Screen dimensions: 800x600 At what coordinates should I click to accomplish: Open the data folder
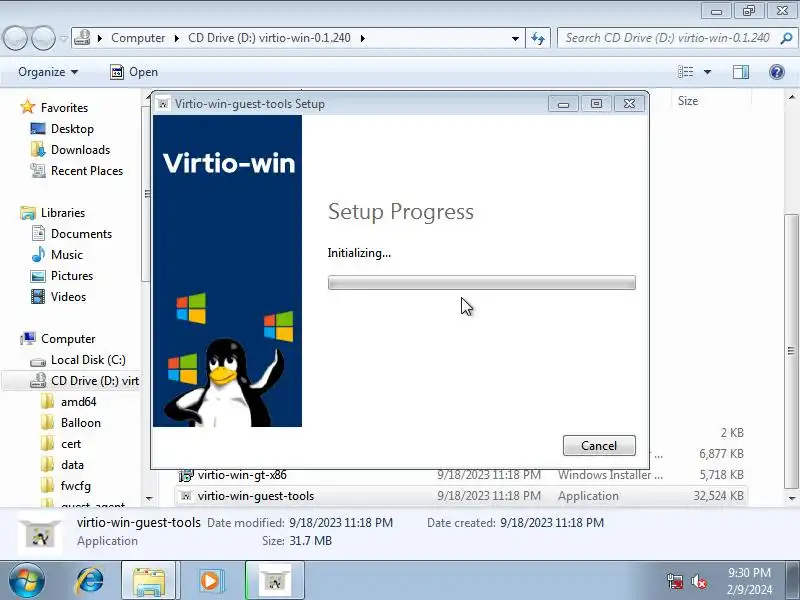pos(72,465)
